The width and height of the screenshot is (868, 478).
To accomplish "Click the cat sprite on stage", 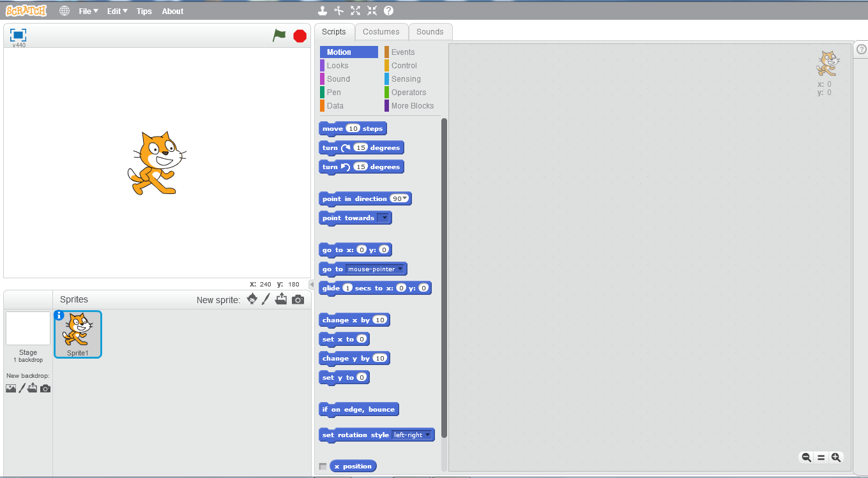I will pyautogui.click(x=156, y=163).
